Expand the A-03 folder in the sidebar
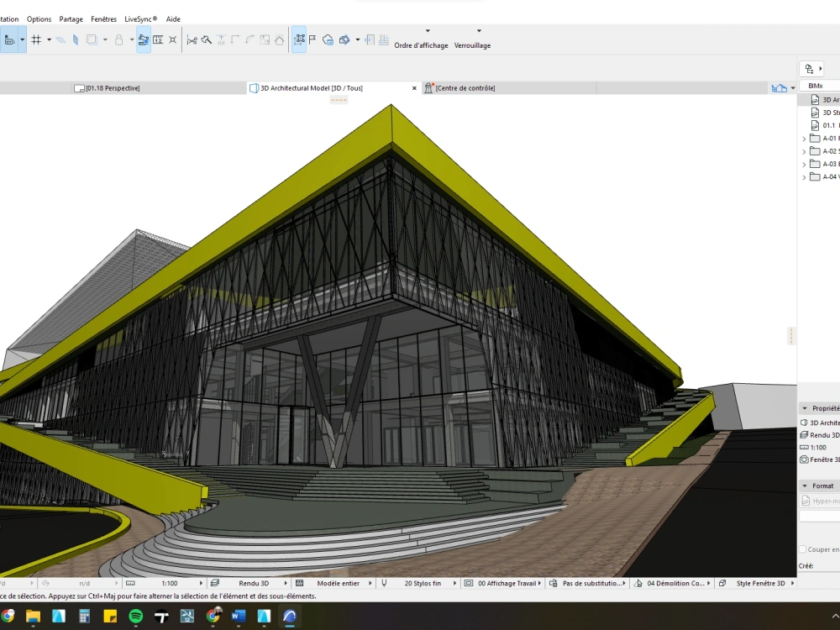840x630 pixels. tap(804, 164)
